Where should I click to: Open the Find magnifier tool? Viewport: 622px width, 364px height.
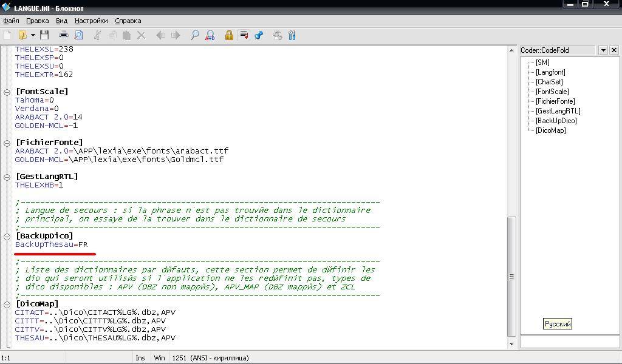point(195,35)
